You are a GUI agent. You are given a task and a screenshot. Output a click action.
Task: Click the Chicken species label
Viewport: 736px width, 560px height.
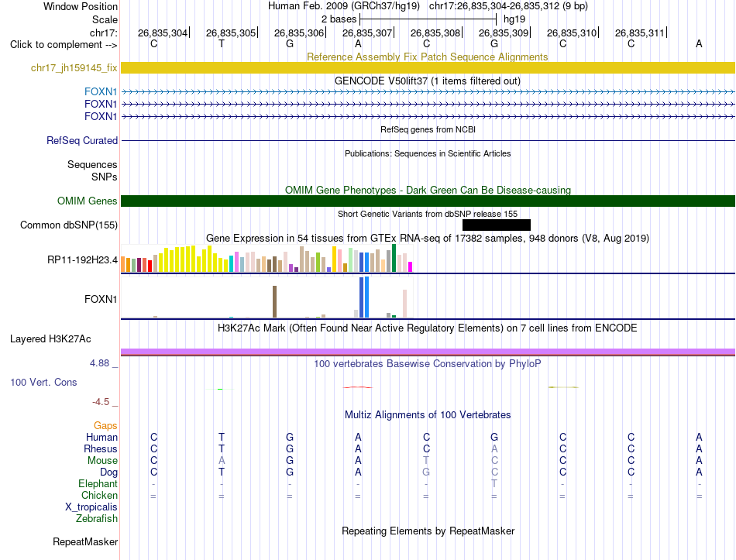[99, 495]
